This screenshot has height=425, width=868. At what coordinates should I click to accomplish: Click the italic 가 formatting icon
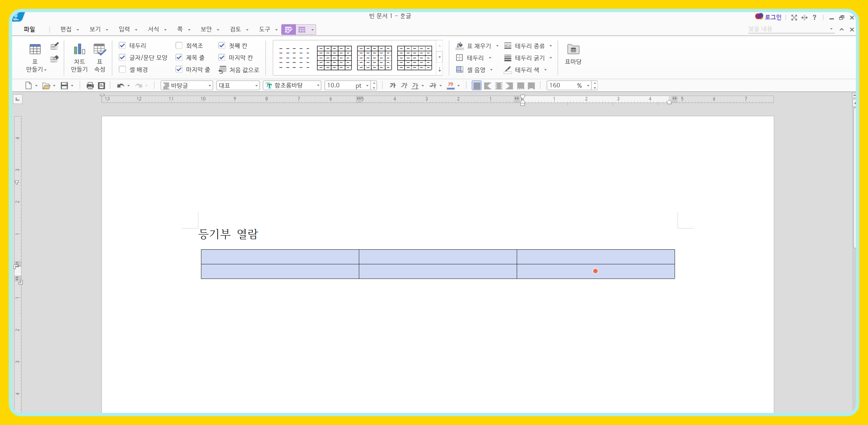click(404, 86)
